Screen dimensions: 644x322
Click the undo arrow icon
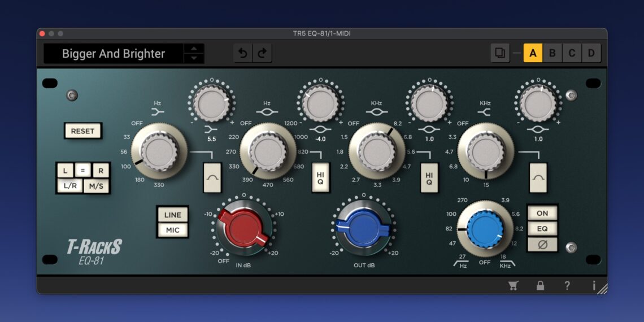pyautogui.click(x=243, y=54)
